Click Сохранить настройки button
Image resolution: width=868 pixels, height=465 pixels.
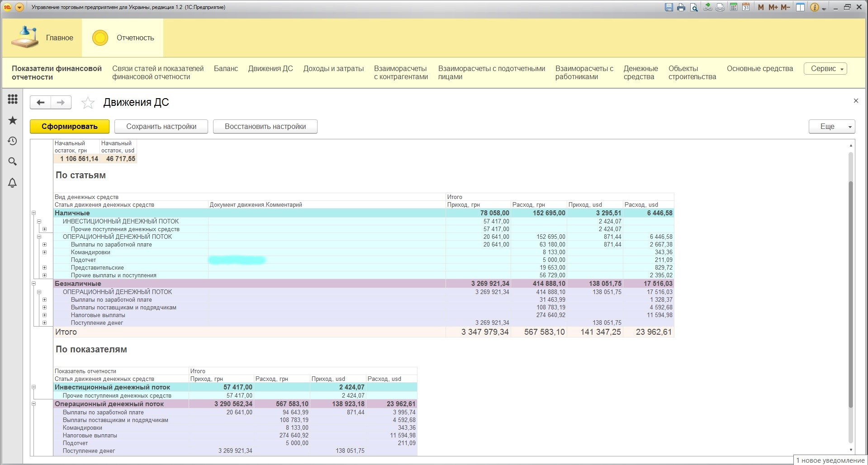[161, 127]
